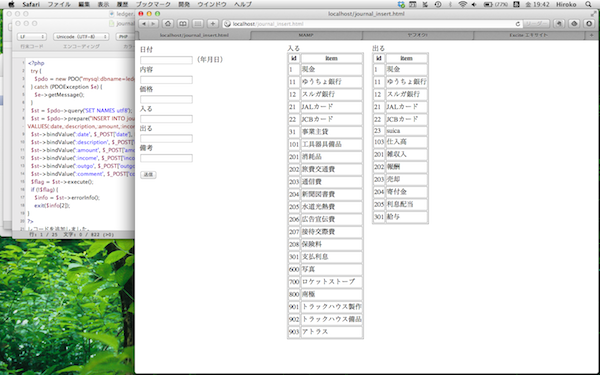
Task: Click 利息配当 in the 出る table
Action: click(x=406, y=204)
